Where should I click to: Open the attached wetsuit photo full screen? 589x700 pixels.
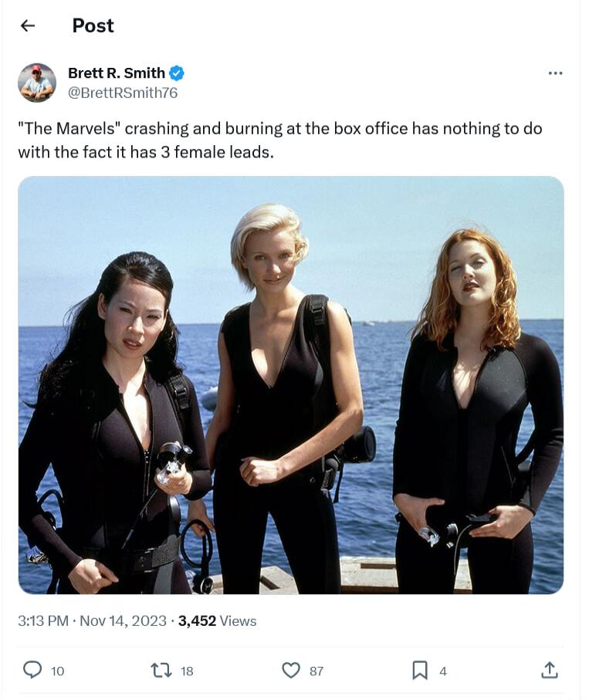click(293, 386)
